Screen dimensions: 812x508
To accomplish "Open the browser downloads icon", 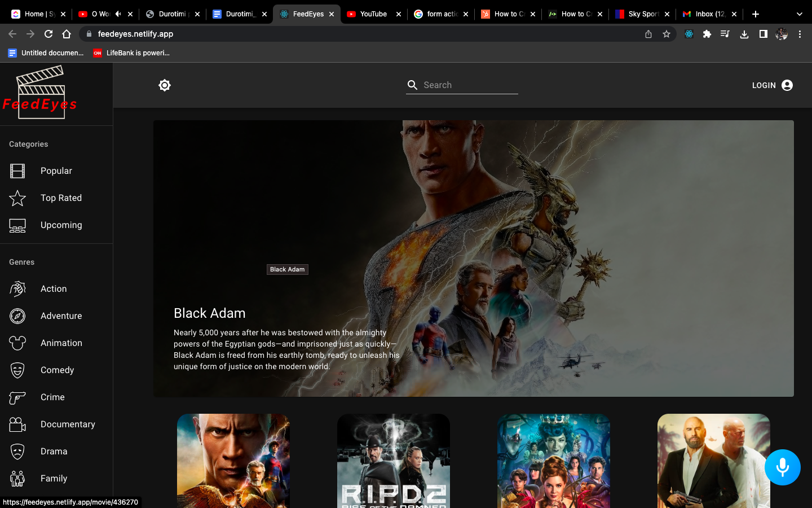I will pos(744,34).
